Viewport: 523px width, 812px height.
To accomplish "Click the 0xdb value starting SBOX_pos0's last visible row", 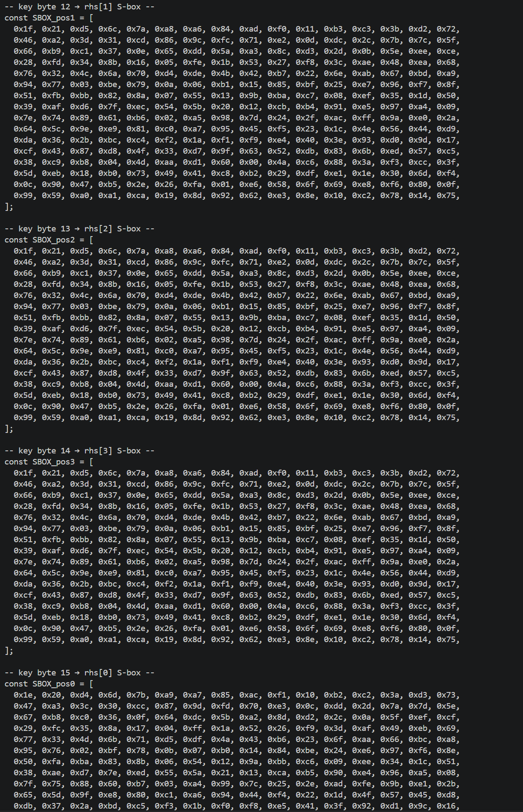I will pos(23,806).
